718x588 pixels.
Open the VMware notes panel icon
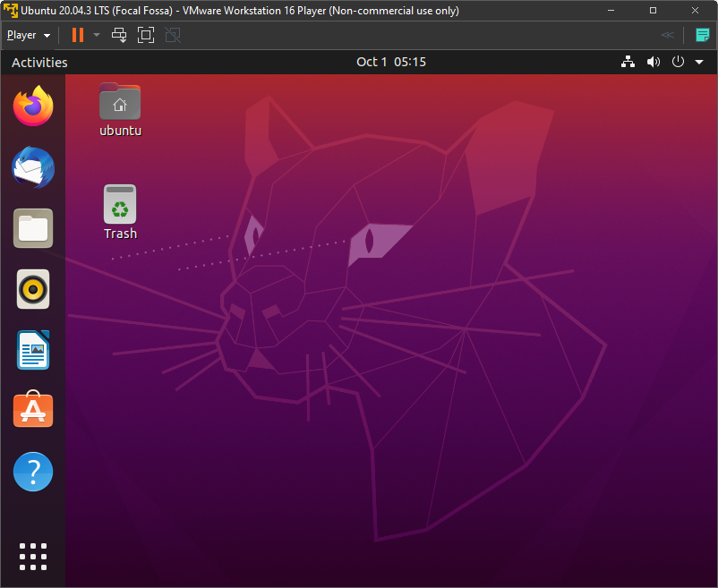[702, 35]
